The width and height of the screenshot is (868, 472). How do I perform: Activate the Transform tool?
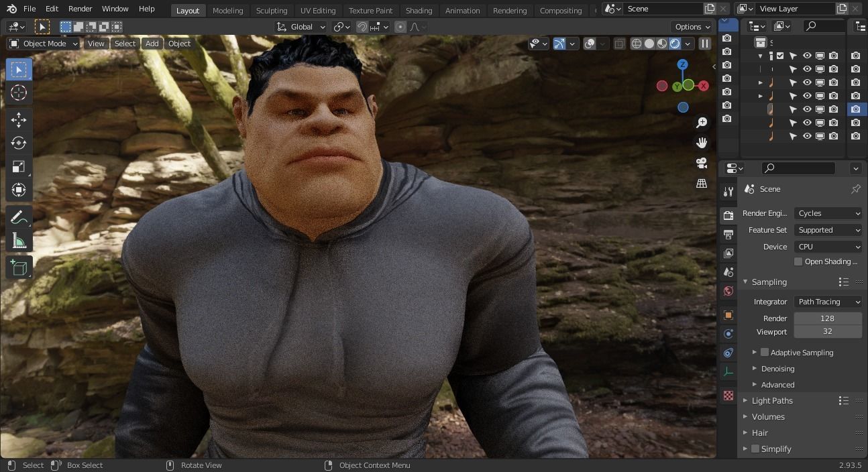pos(19,190)
